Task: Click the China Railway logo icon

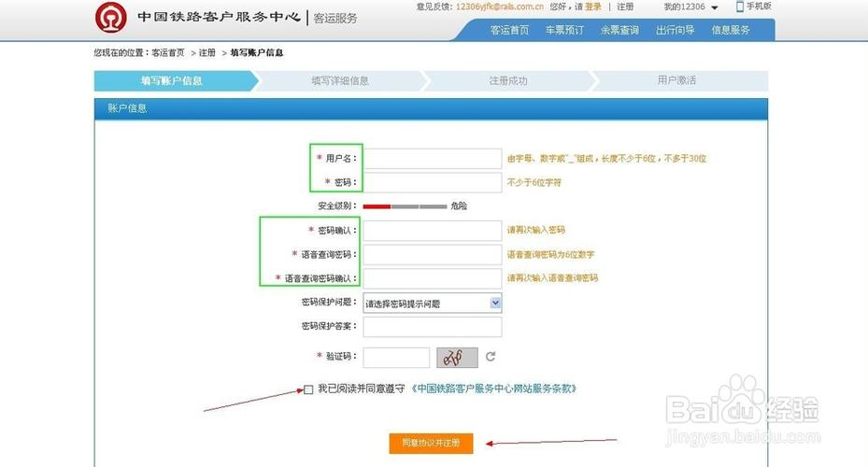Action: [x=110, y=17]
